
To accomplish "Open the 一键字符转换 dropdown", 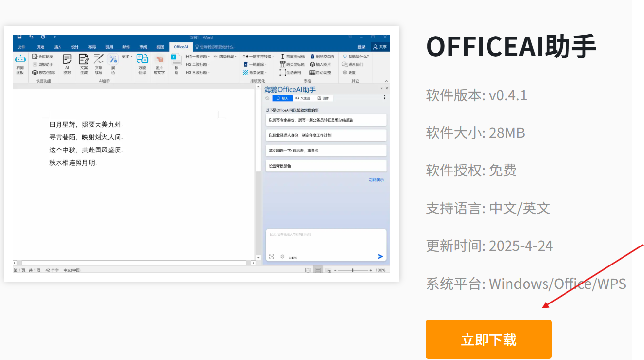I will [258, 57].
